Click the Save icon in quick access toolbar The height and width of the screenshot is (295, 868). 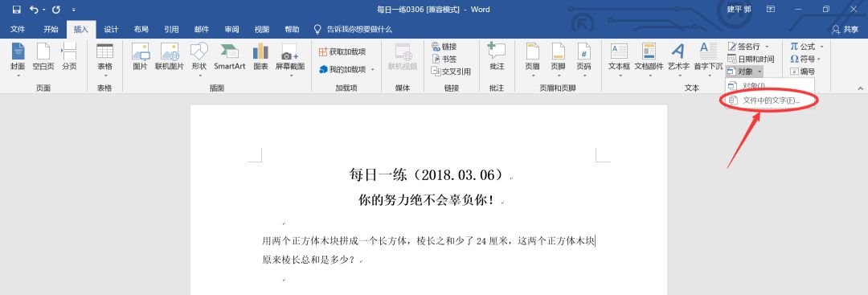click(x=16, y=10)
